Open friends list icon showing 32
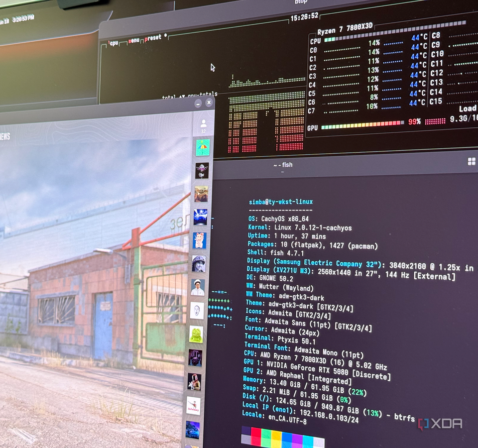Viewport: 478px width, 448px height. click(203, 126)
